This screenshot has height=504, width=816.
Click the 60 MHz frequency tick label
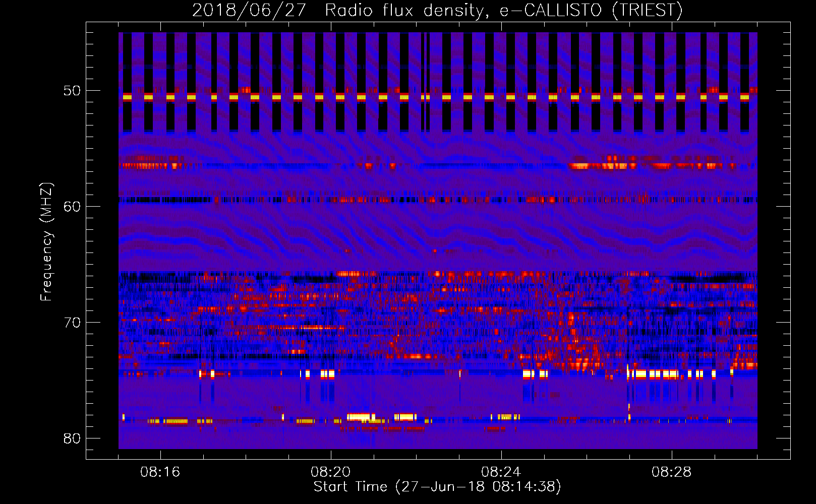click(72, 207)
